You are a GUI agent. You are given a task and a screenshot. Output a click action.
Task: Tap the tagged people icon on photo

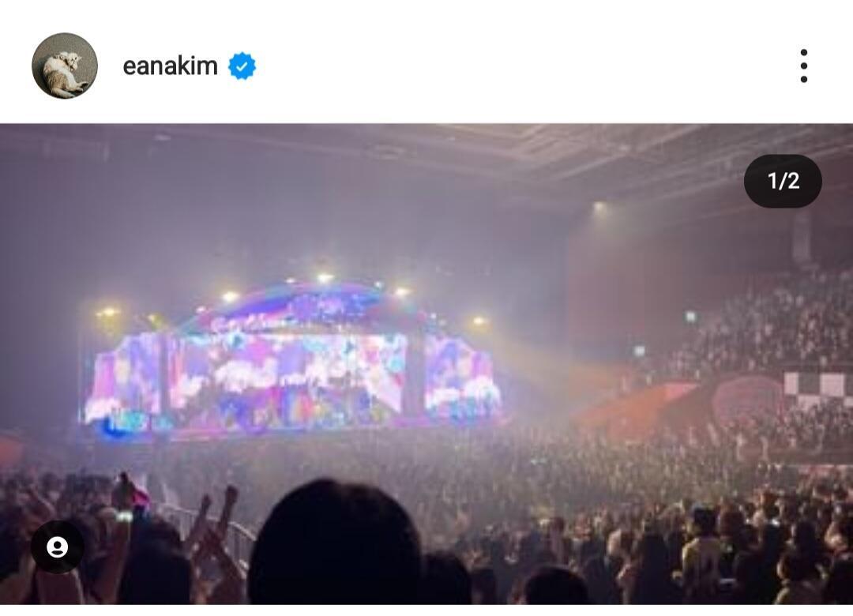click(x=57, y=547)
